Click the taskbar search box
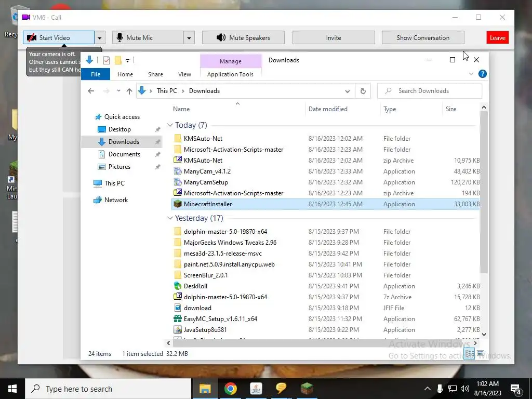532x399 pixels. pyautogui.click(x=108, y=389)
